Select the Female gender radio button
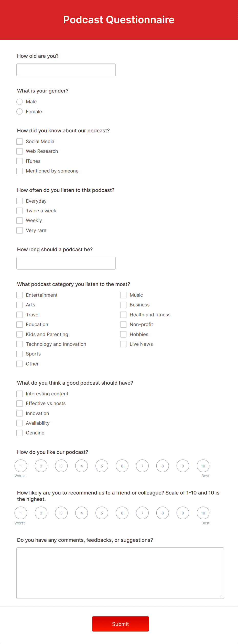This screenshot has width=238, height=644. pos(19,111)
